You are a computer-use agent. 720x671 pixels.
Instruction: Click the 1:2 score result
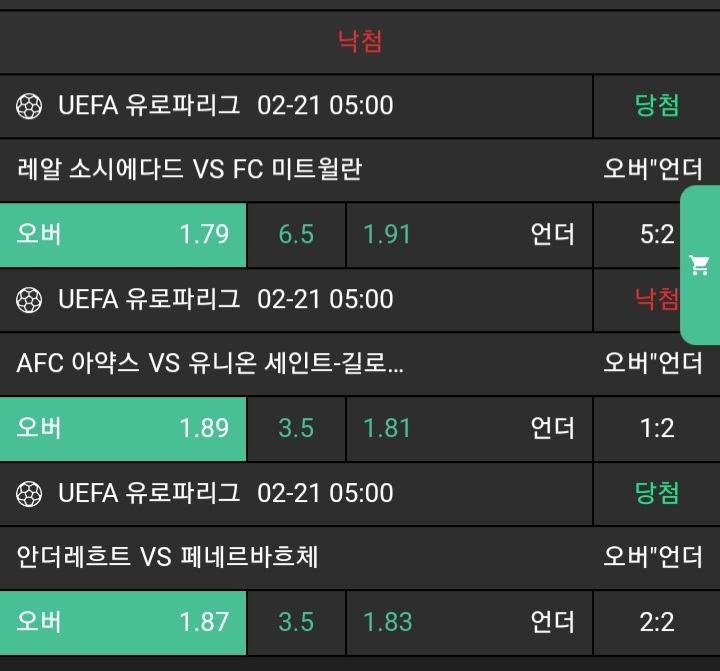tap(657, 429)
